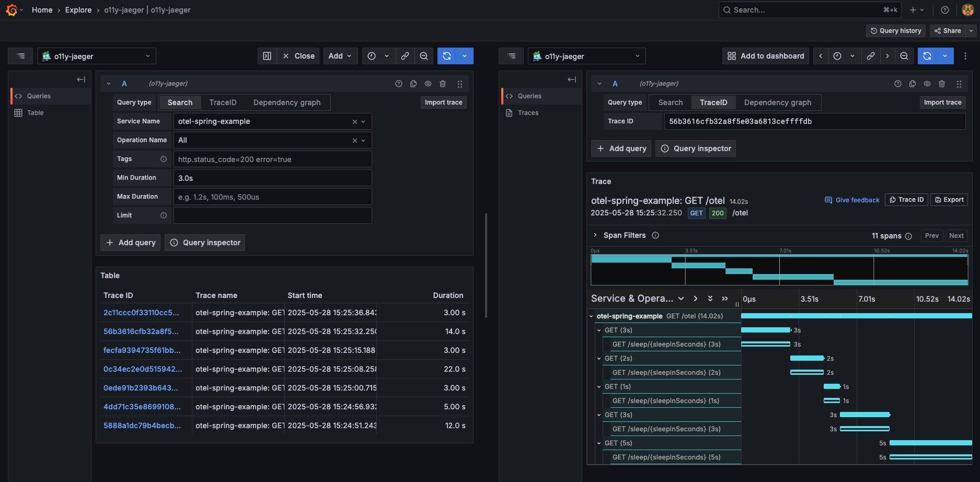Copy shortened link in left pane

point(405,56)
